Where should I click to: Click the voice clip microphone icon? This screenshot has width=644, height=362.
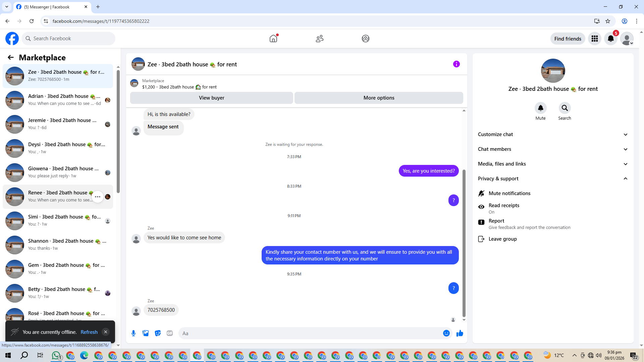click(133, 333)
